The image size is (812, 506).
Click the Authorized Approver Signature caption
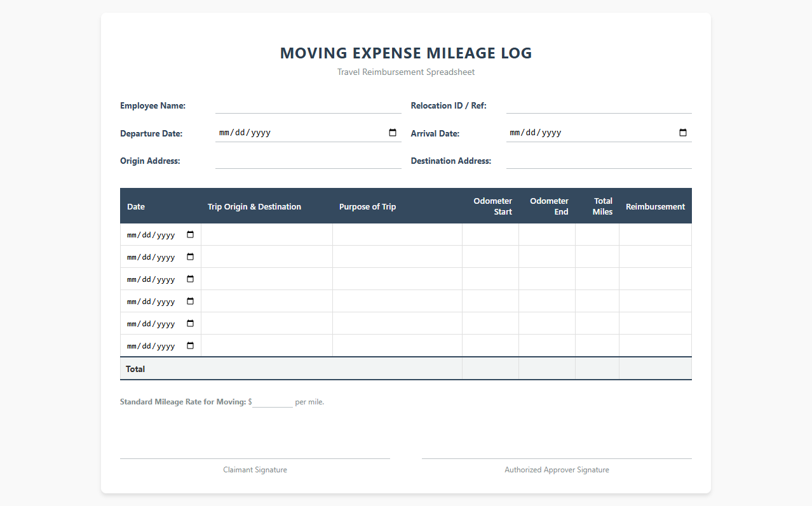click(x=557, y=470)
